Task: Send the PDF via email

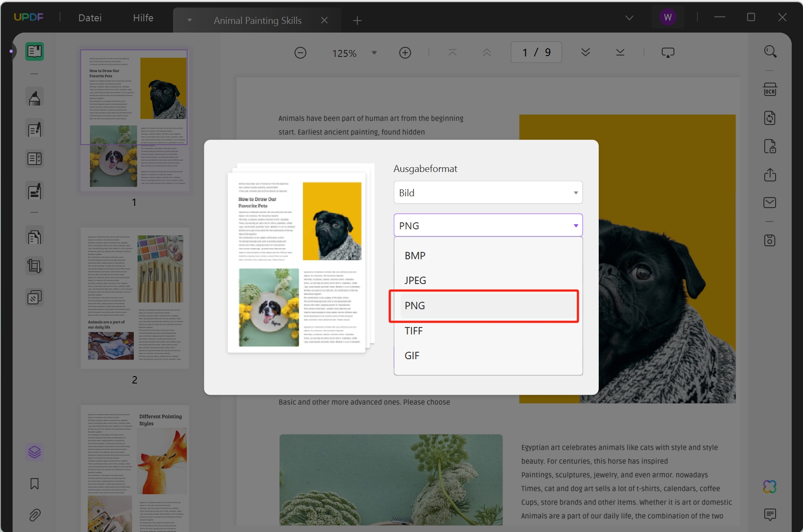Action: (x=770, y=202)
